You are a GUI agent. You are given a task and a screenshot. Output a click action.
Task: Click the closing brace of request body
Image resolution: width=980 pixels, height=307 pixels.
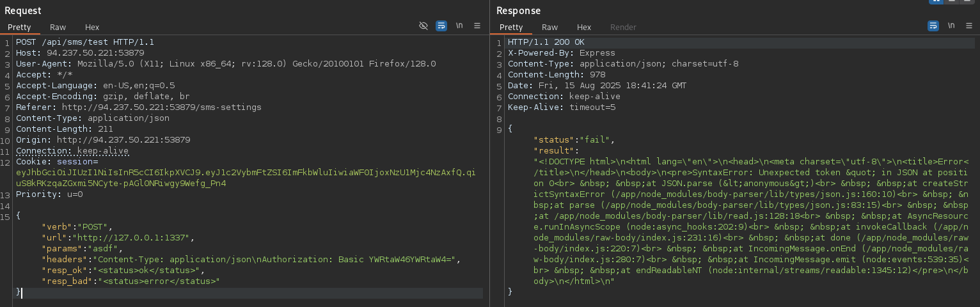[19, 292]
